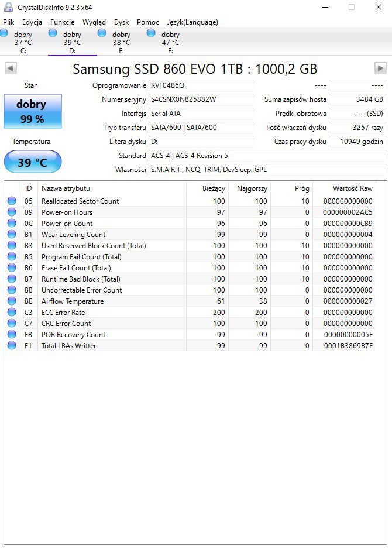Click status icon for Uncorrectable Error Count

pyautogui.click(x=12, y=290)
